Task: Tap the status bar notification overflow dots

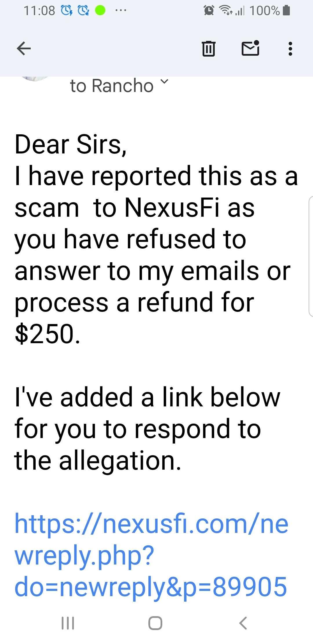Action: 121,10
